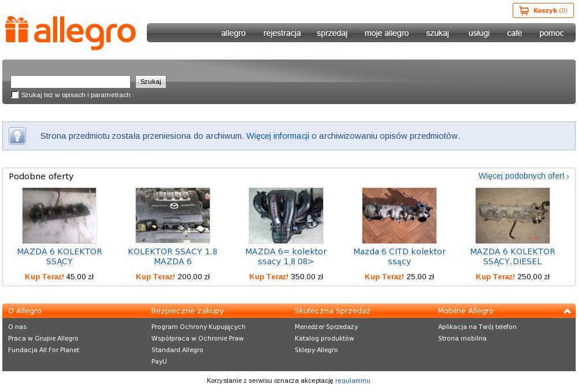Image resolution: width=578 pixels, height=392 pixels.
Task: Click the Allegro gift logo
Action: tap(71, 33)
